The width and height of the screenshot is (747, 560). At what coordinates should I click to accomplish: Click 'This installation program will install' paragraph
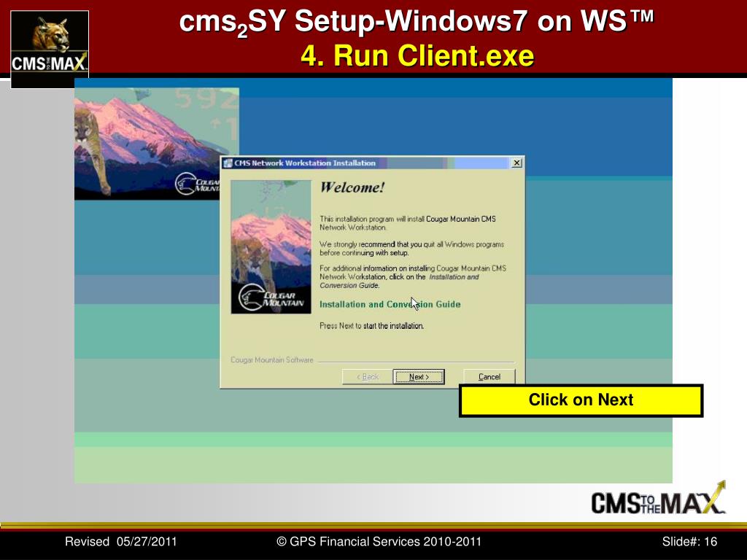pyautogui.click(x=407, y=223)
